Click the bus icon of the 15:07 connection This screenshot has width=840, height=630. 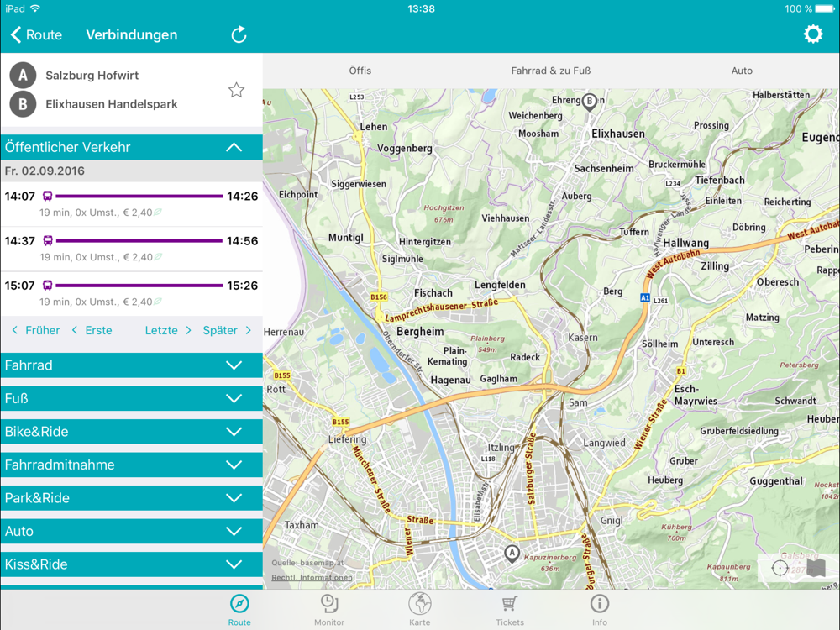48,286
